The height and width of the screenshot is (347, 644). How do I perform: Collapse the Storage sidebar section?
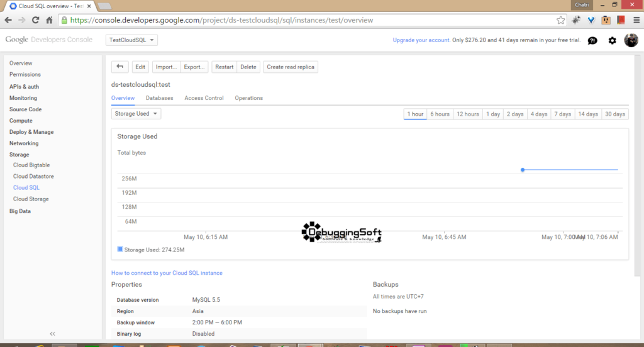pos(19,155)
